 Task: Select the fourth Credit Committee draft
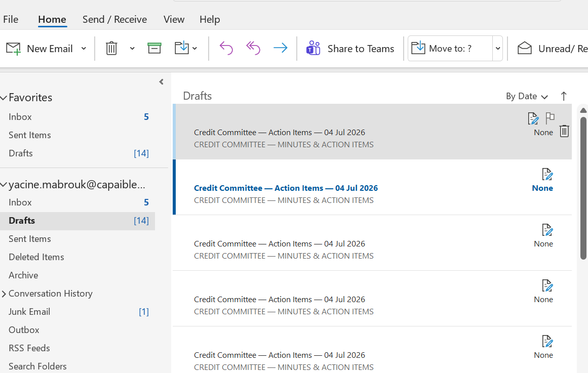(372, 299)
